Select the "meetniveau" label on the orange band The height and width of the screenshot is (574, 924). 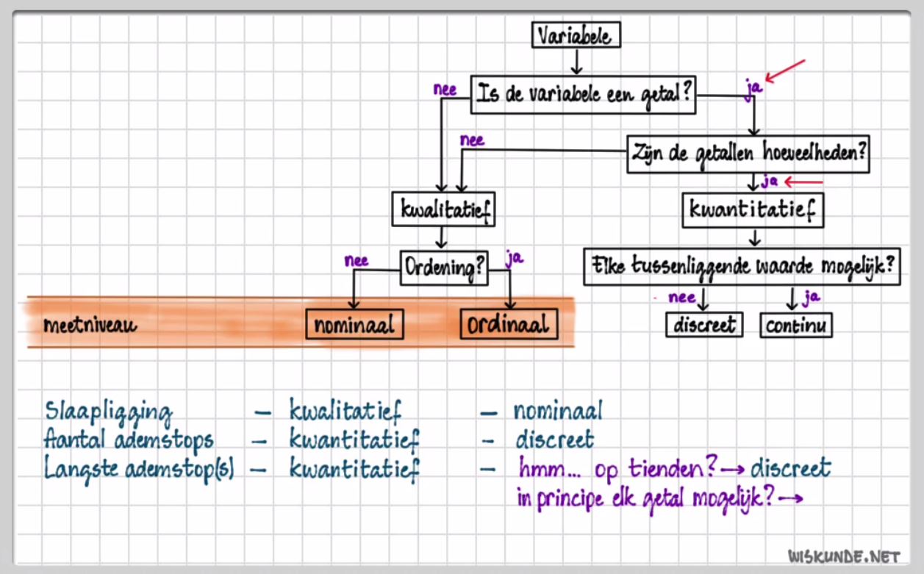coord(90,324)
